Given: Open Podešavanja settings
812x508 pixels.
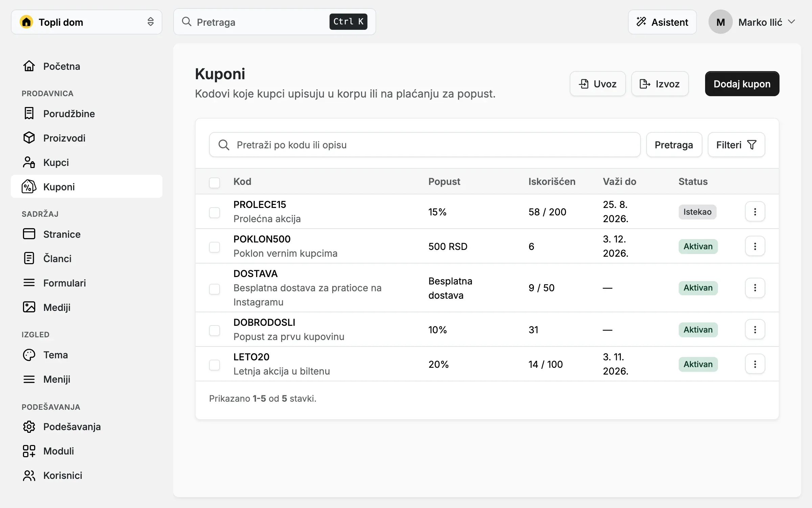Looking at the screenshot, I should pos(86,426).
